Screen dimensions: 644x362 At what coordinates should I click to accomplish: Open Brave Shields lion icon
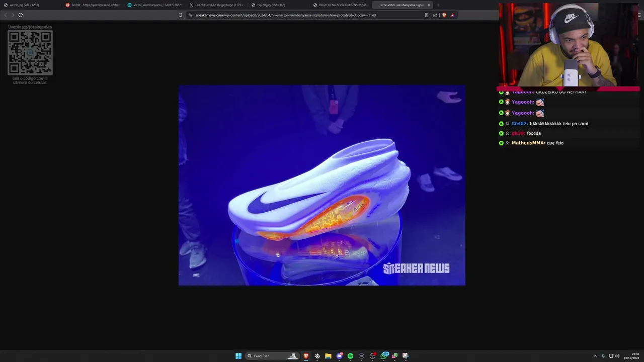(444, 15)
